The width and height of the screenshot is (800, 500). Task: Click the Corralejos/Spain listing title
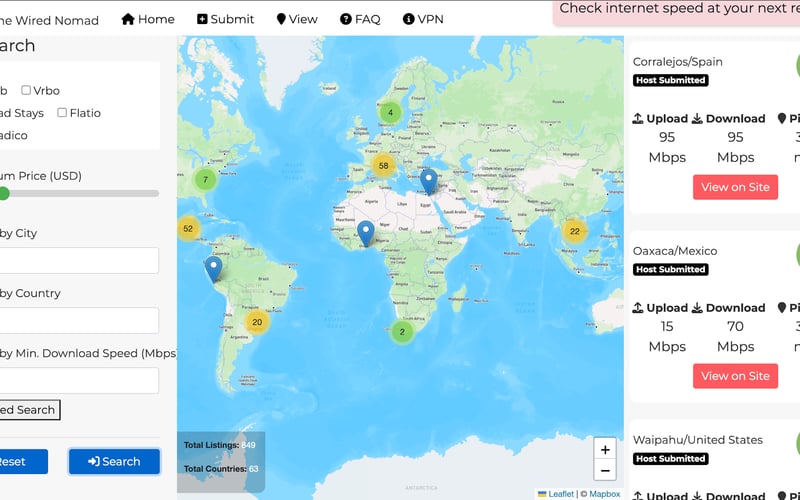(x=678, y=62)
